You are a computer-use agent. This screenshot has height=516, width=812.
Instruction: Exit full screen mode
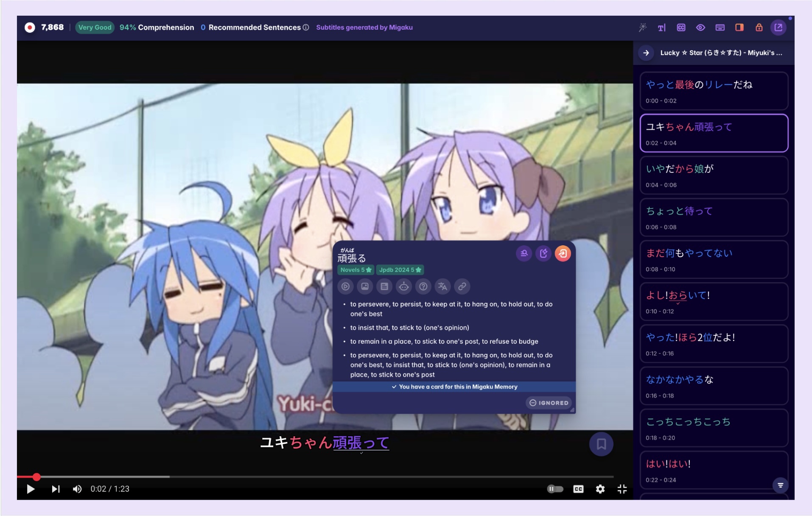[x=622, y=489]
